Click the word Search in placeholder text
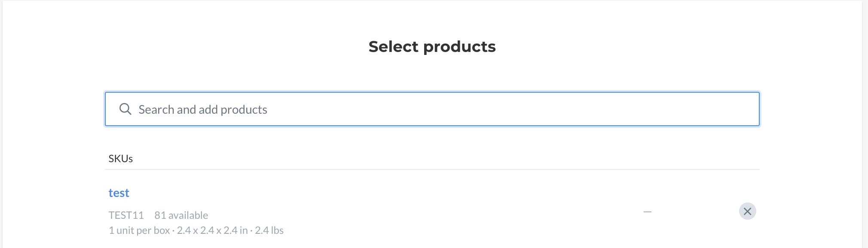868x248 pixels. point(156,109)
